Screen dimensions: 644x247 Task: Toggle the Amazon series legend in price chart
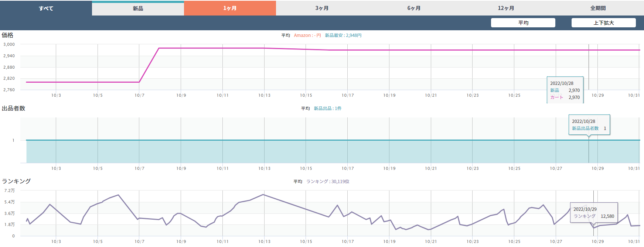coord(307,35)
